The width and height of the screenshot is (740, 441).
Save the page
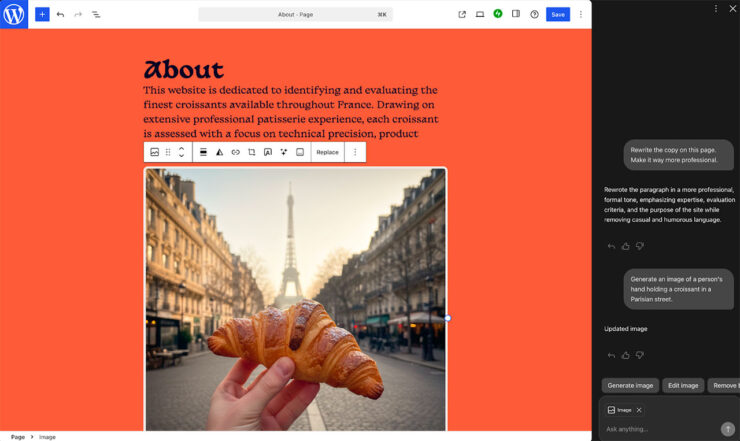tap(558, 14)
